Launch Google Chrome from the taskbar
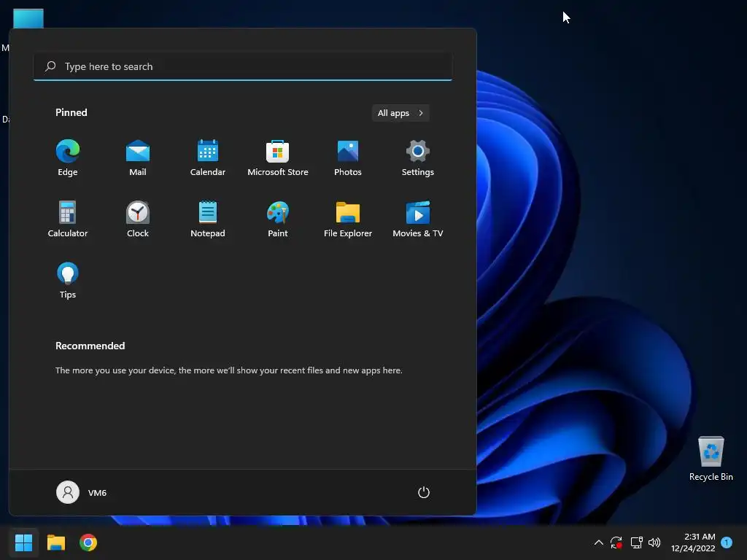 click(88, 542)
